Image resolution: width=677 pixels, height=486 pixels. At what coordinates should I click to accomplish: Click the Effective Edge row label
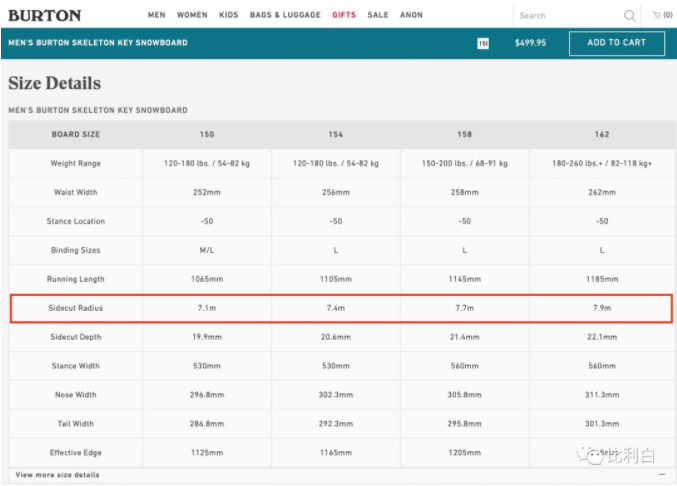[76, 452]
